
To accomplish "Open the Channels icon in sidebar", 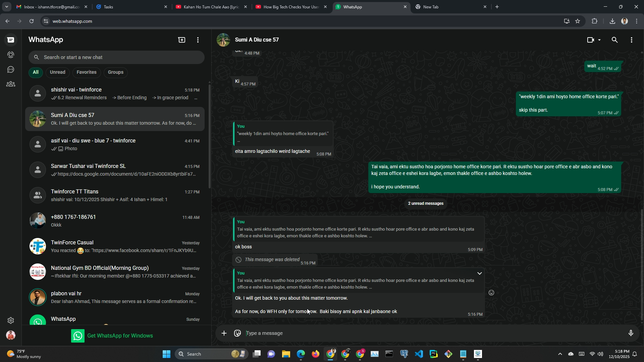I will pos(11,69).
